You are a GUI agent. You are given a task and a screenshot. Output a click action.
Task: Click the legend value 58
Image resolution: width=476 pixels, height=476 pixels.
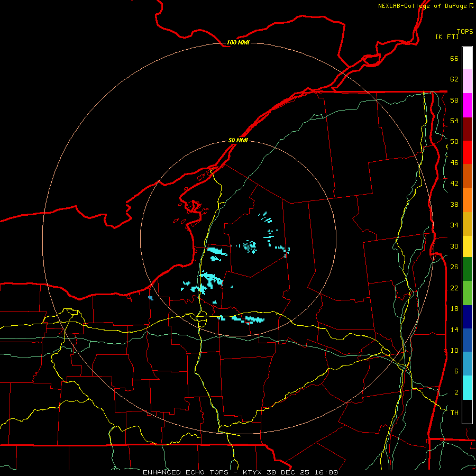click(x=454, y=100)
